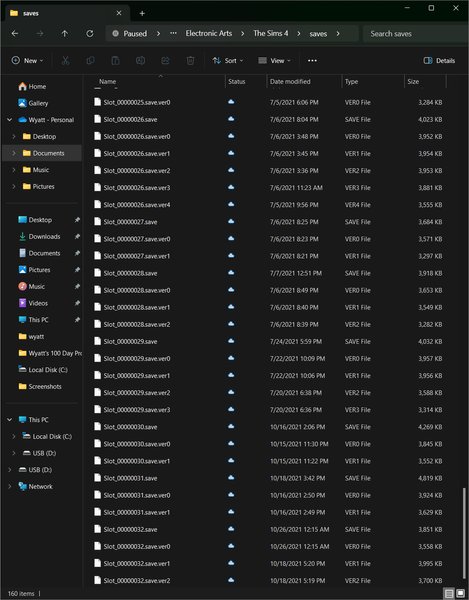Viewport: 469px width, 600px height.
Task: Switch to large thumbnails view icon
Action: coord(461,593)
